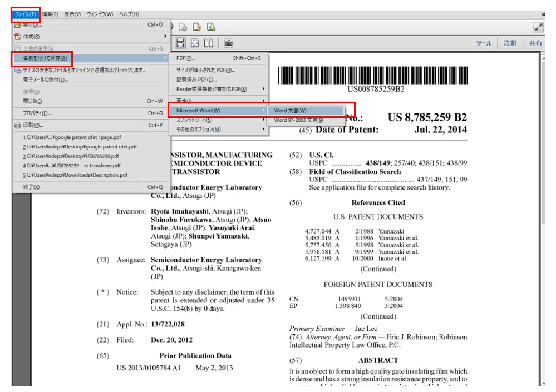Choose 開く(O) open-file menu entry
The width and height of the screenshot is (556, 392).
tap(91, 25)
